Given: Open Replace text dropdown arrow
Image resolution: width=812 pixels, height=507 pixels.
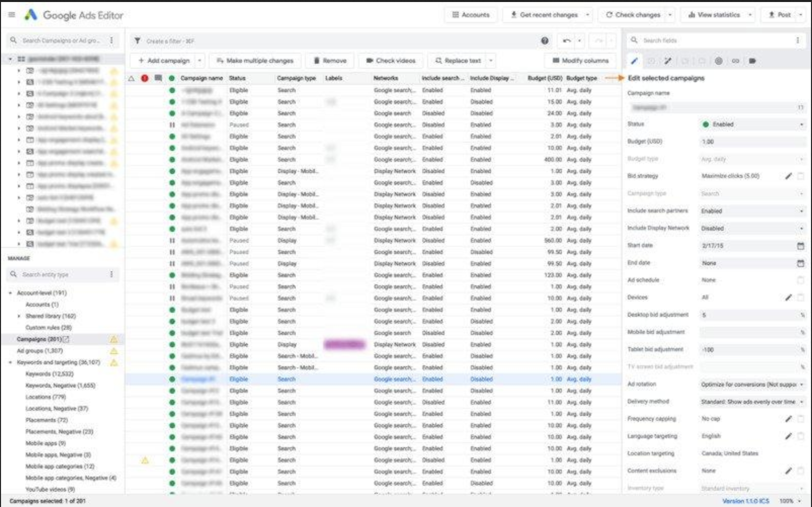Looking at the screenshot, I should tap(491, 61).
